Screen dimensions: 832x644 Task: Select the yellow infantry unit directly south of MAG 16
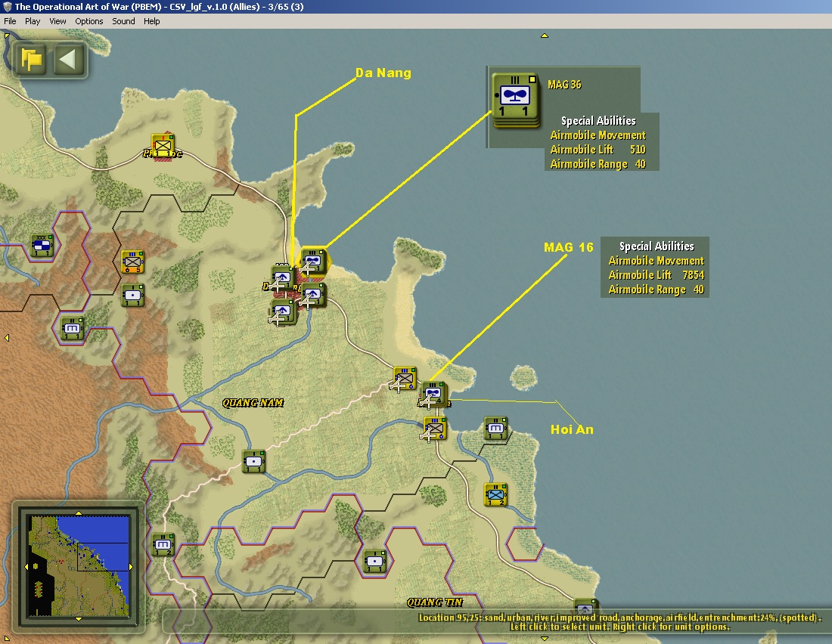pos(435,429)
